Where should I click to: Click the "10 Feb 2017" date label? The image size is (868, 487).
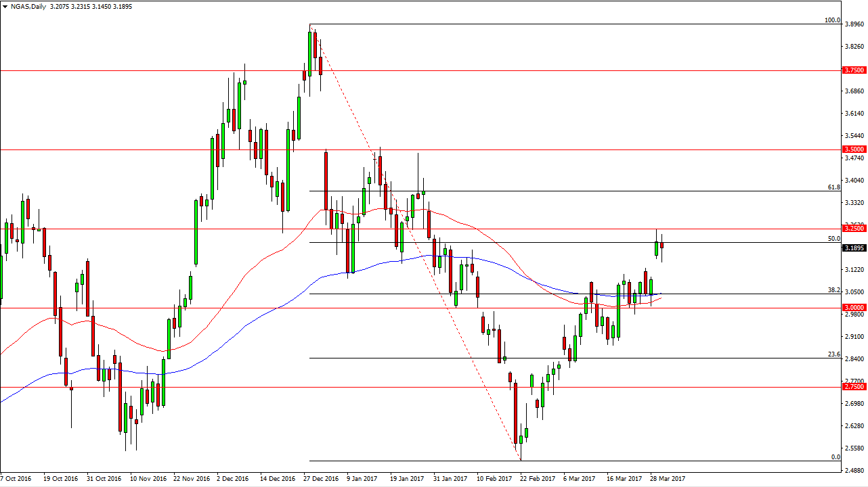(x=494, y=479)
